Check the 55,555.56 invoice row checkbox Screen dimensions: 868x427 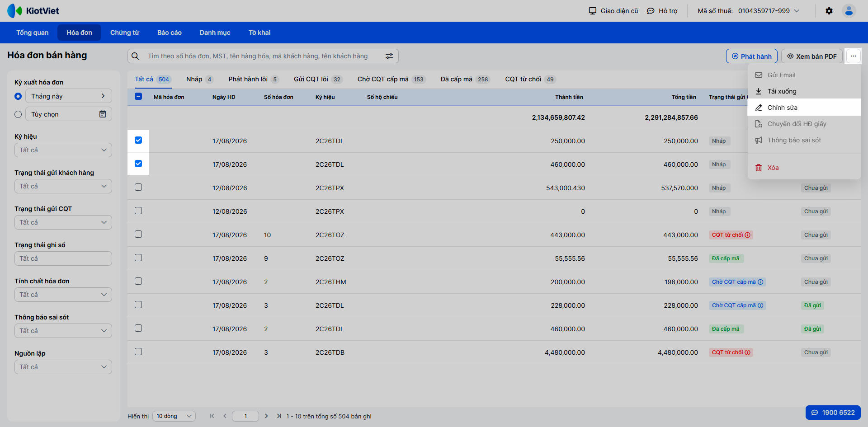click(138, 258)
